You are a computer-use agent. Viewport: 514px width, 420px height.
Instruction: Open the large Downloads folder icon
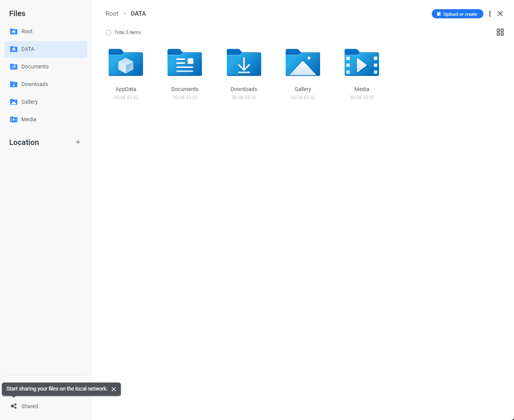click(x=244, y=62)
